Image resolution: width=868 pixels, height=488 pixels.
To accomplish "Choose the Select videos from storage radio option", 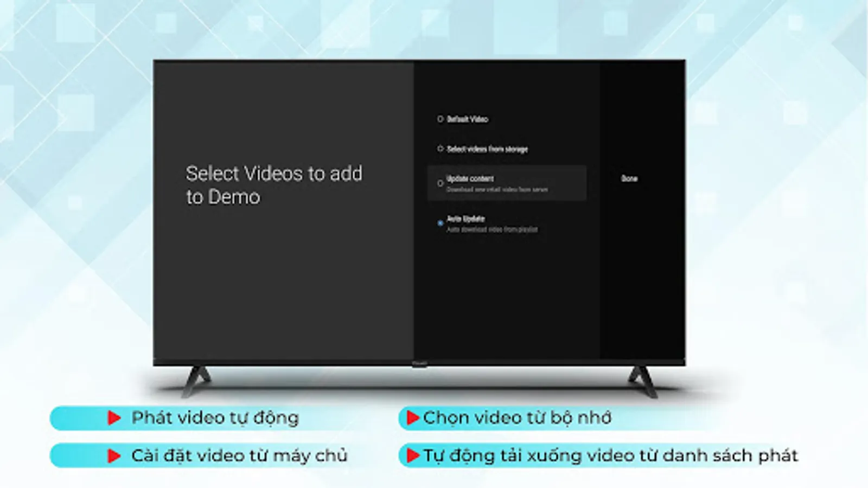I will coord(441,149).
